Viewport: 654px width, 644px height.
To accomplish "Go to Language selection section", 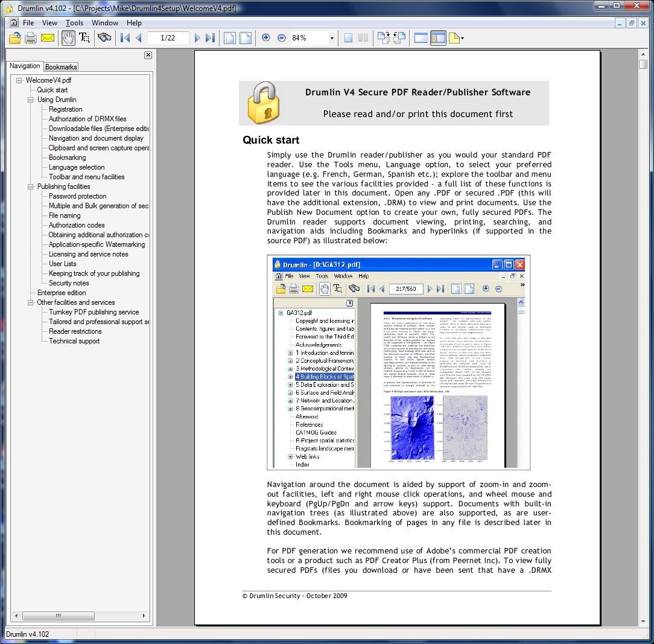I will [x=77, y=167].
